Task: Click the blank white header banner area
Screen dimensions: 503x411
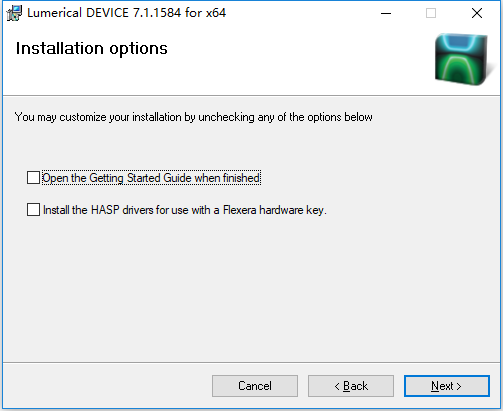Action: (x=267, y=75)
